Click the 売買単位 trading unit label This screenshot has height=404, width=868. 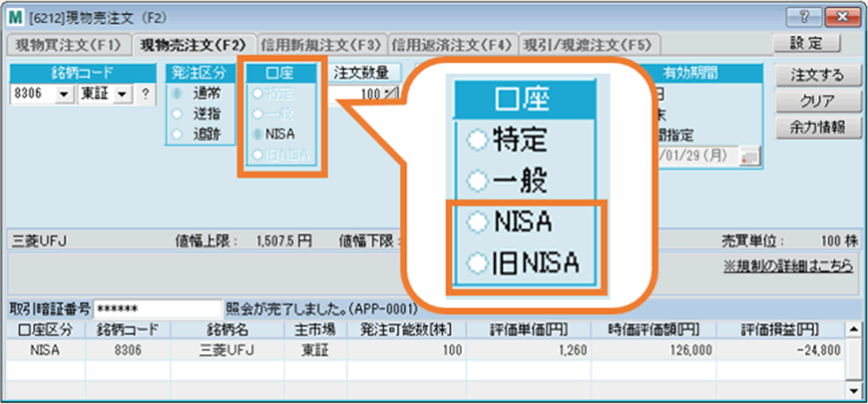(755, 241)
